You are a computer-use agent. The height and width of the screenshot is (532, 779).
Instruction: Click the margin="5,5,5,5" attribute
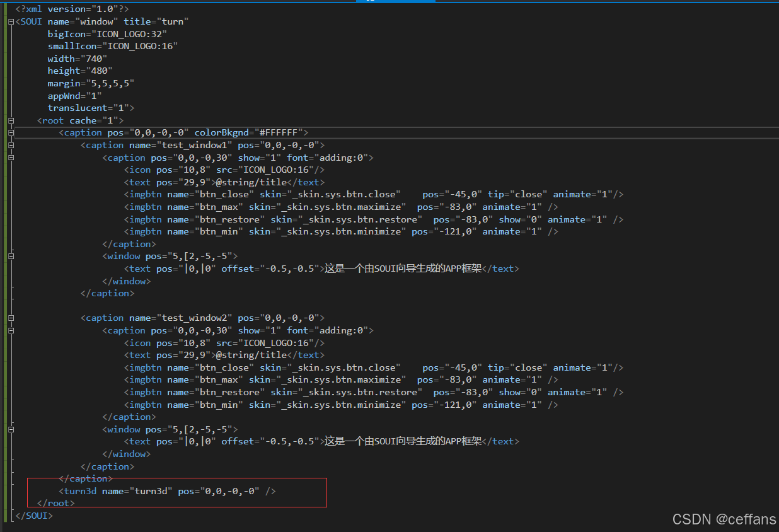91,83
